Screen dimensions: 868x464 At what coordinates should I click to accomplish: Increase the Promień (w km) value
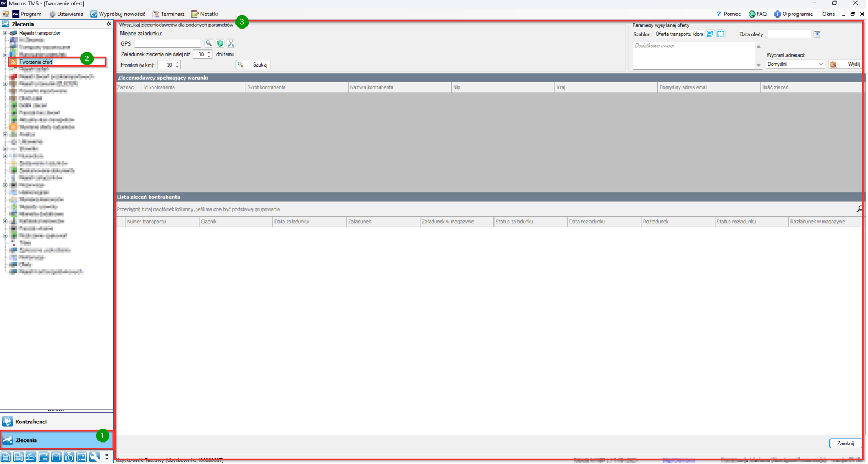tap(178, 63)
